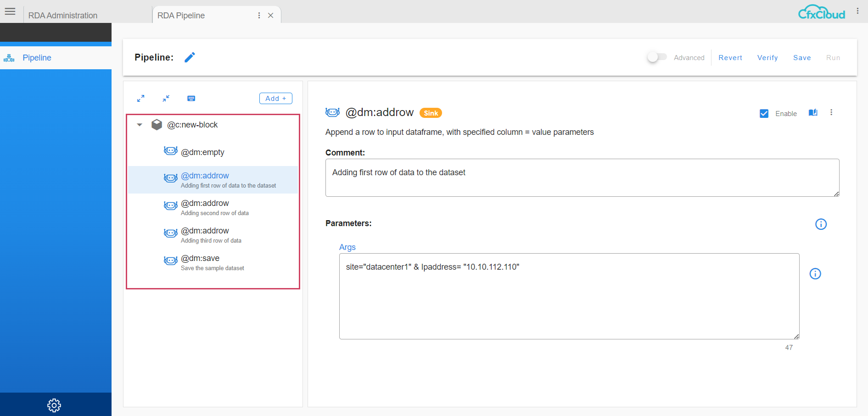Click the info icon beside Parameters
The height and width of the screenshot is (416, 868).
click(821, 224)
